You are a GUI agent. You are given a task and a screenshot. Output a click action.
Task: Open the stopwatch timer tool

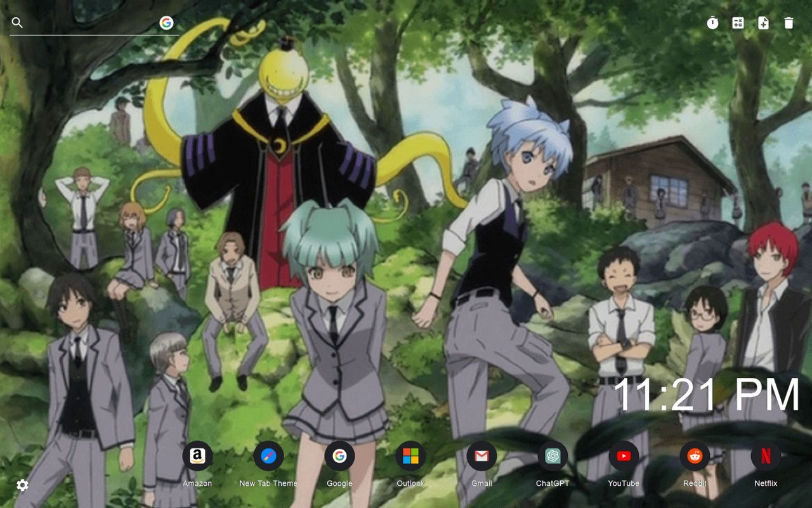[713, 23]
